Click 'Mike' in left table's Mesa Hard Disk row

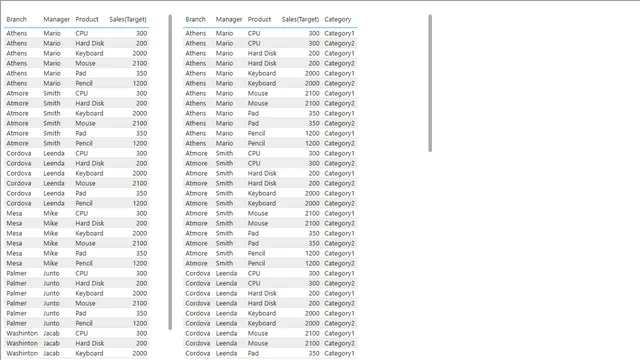(x=51, y=223)
